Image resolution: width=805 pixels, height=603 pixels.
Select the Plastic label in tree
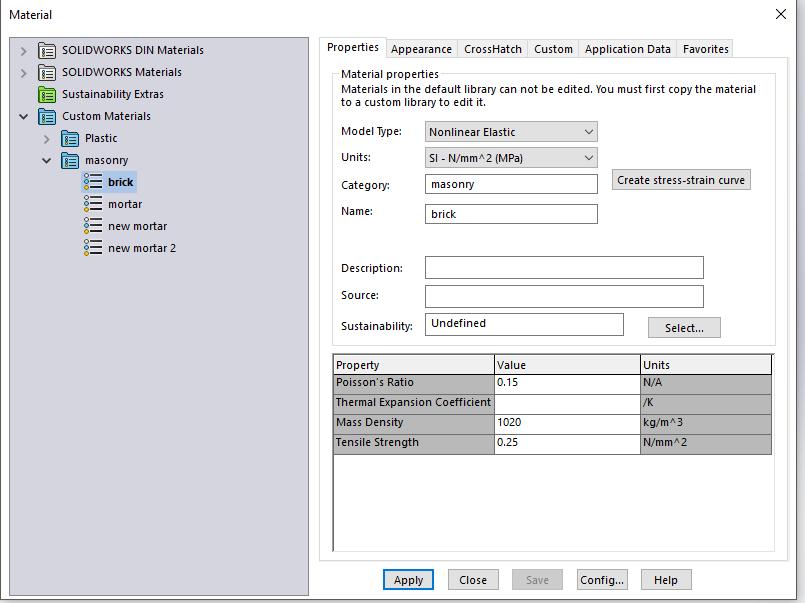(101, 139)
